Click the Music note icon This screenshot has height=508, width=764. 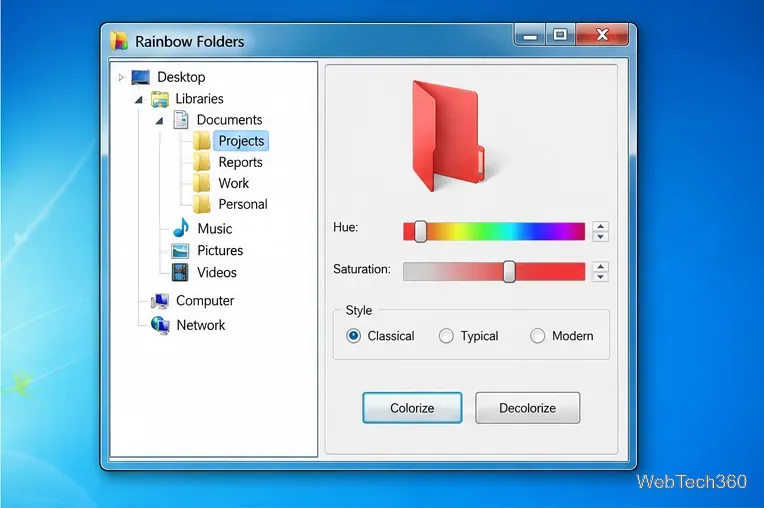pos(181,227)
